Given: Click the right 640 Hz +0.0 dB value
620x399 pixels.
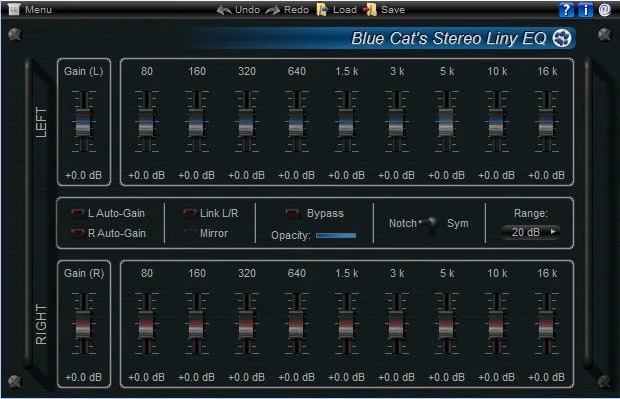Looking at the screenshot, I should point(296,377).
